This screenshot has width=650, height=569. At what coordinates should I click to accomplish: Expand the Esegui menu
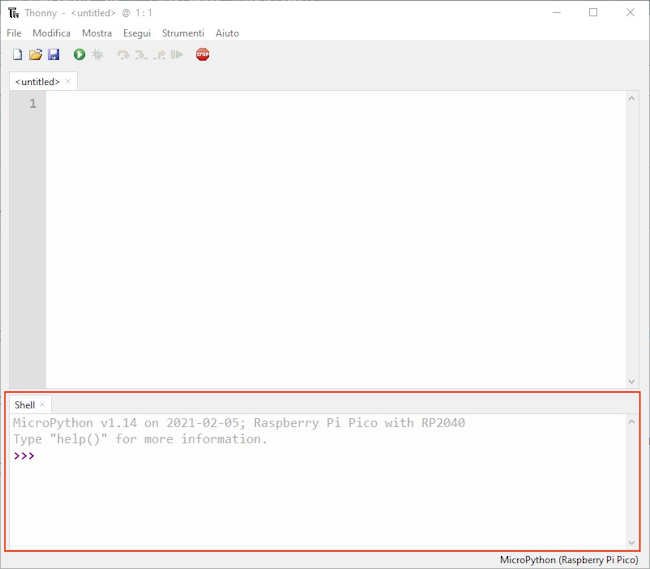[x=137, y=33]
